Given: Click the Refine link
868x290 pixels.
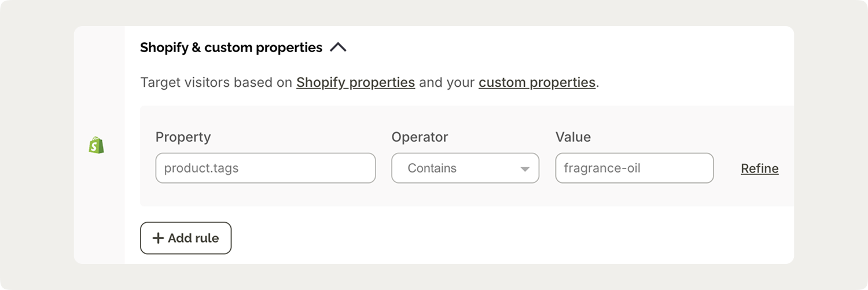Looking at the screenshot, I should (759, 168).
